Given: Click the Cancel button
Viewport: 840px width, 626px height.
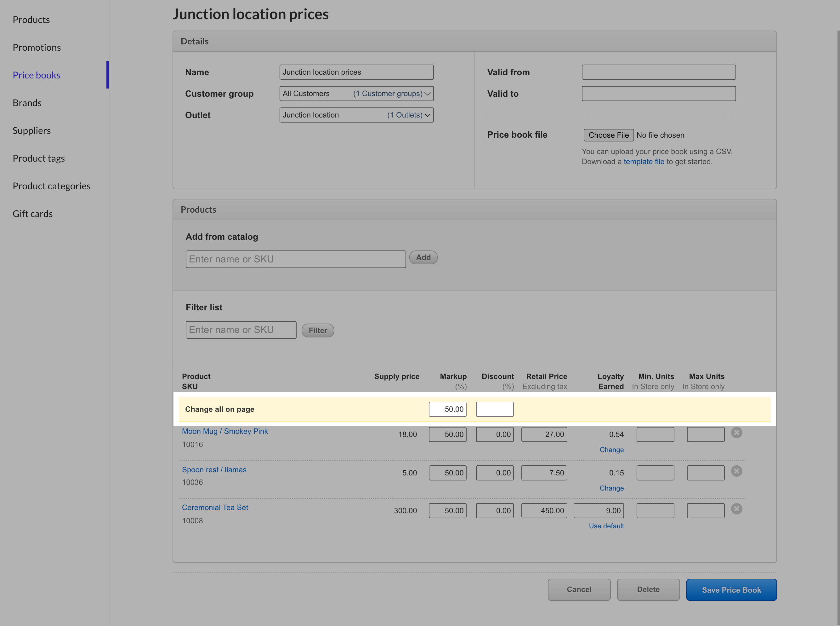Looking at the screenshot, I should click(579, 590).
